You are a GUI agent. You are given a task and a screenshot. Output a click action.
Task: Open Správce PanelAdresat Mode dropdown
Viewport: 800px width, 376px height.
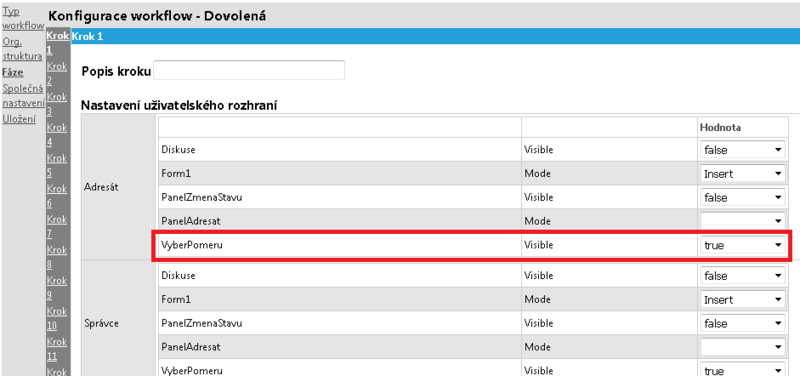pos(742,347)
